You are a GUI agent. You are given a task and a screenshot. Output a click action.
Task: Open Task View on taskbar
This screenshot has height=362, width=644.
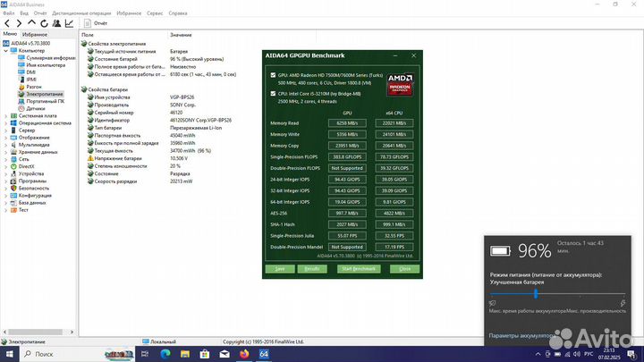point(145,354)
